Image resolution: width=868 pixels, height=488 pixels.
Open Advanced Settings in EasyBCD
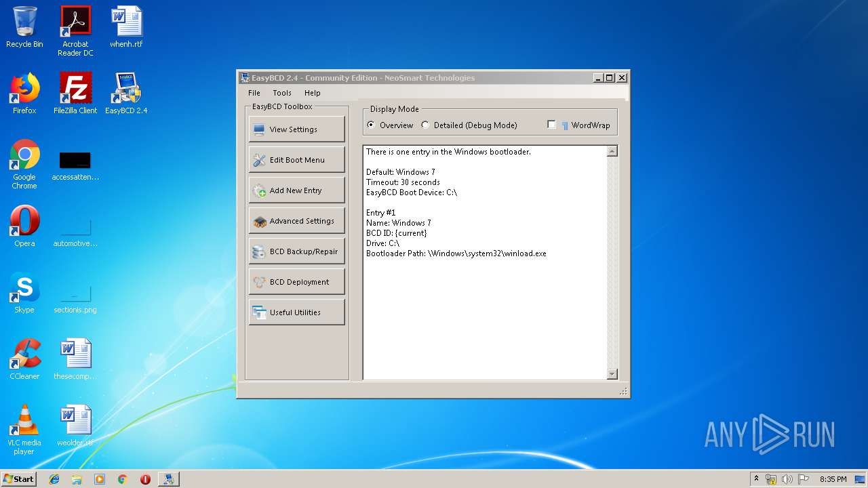click(296, 221)
